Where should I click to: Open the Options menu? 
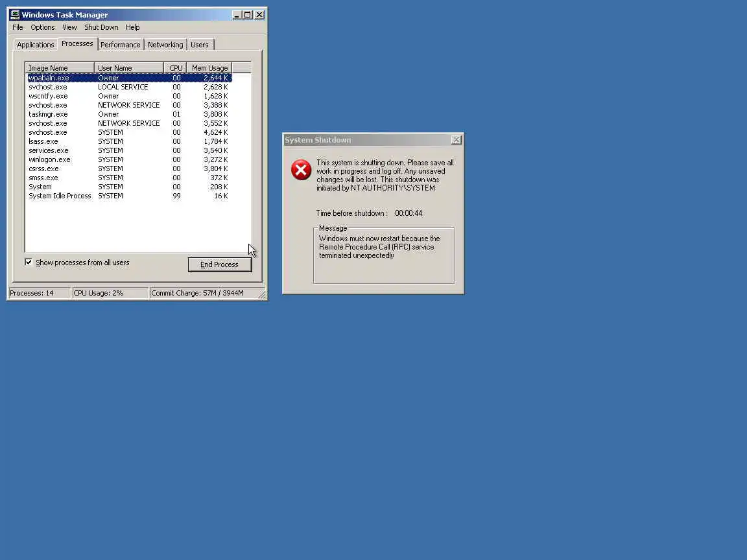42,27
